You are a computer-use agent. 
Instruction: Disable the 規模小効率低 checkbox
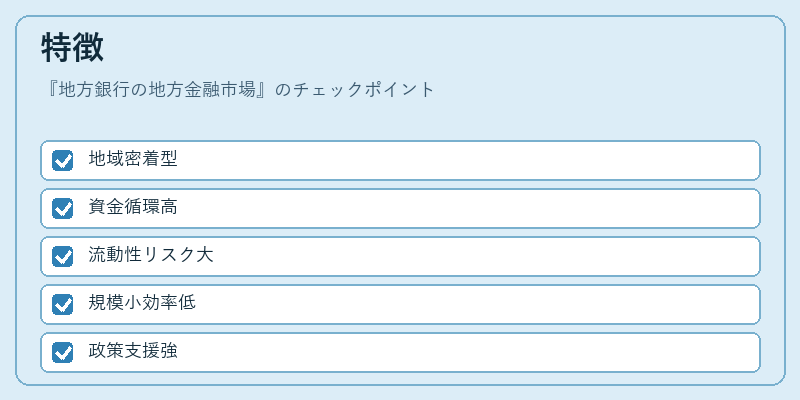[x=62, y=304]
